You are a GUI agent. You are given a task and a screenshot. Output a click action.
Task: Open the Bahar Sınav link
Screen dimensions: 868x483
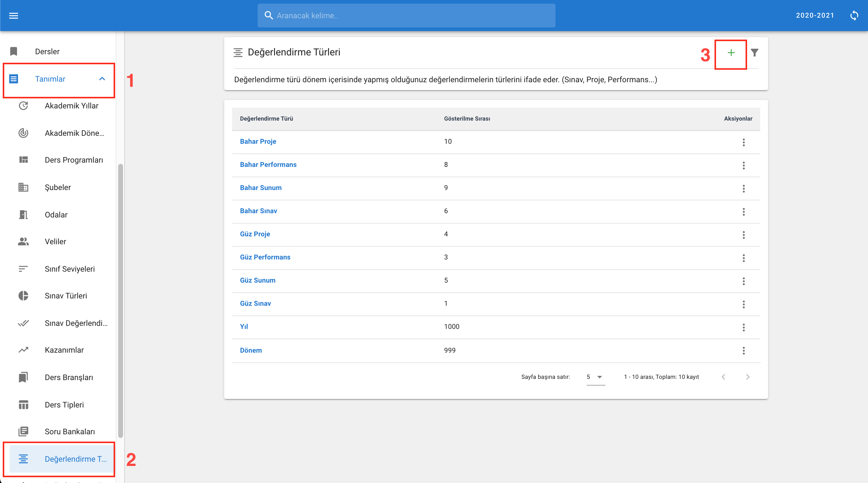[x=258, y=211]
